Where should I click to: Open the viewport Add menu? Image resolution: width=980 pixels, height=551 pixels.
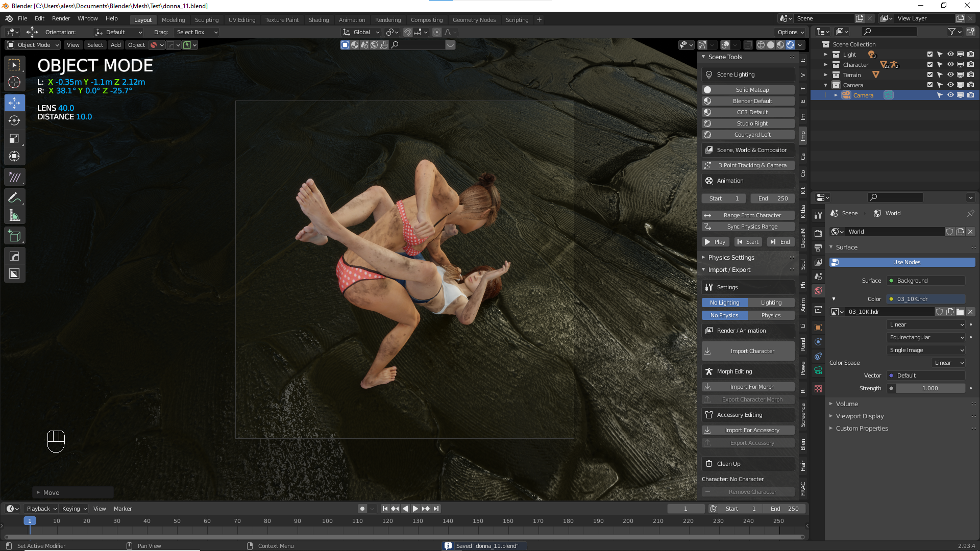116,45
